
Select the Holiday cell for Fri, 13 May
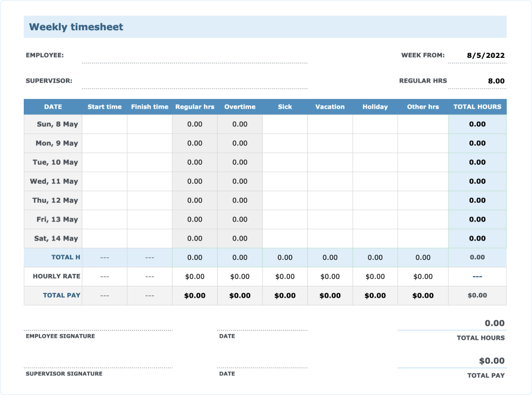click(375, 219)
